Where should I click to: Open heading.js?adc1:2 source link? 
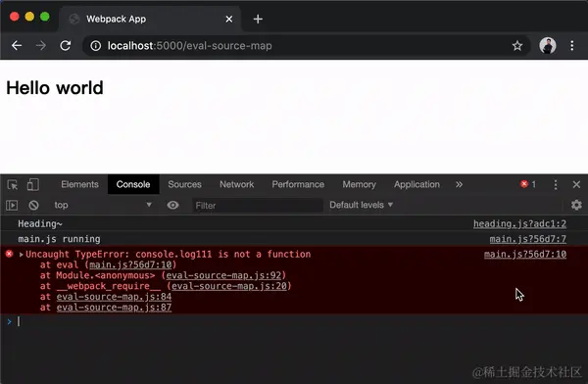click(519, 224)
